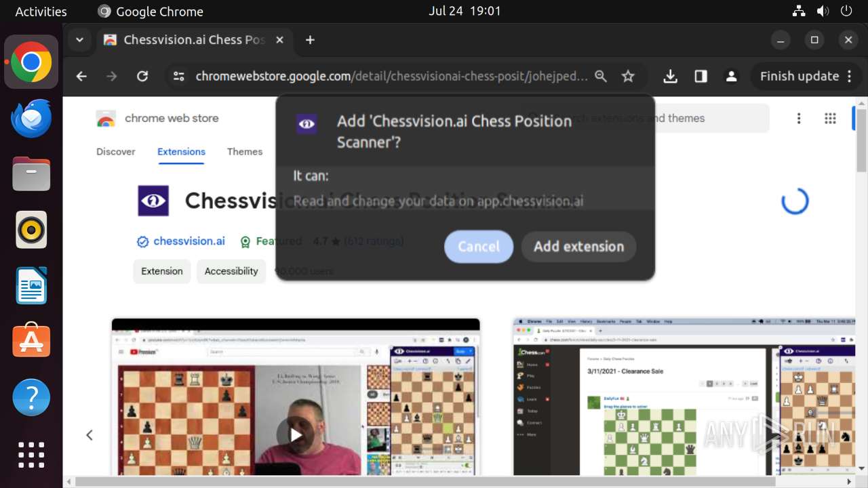Show previous screenshot with left chevron

point(90,435)
